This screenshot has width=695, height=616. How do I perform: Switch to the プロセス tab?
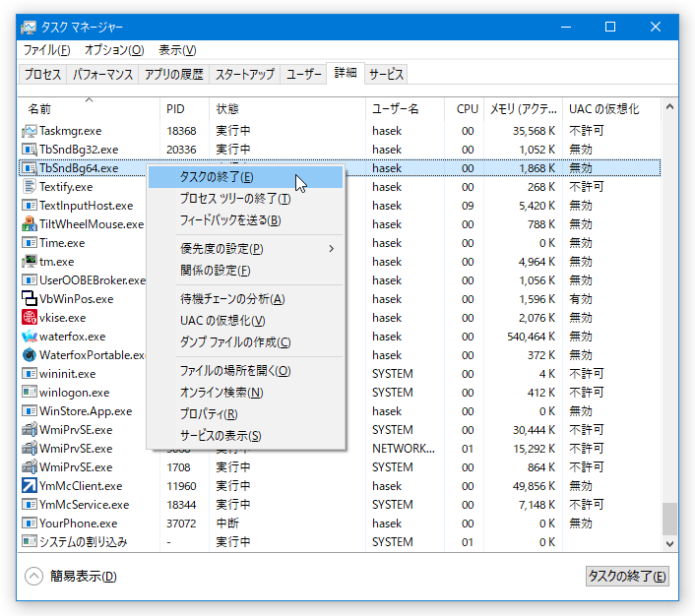pos(42,74)
